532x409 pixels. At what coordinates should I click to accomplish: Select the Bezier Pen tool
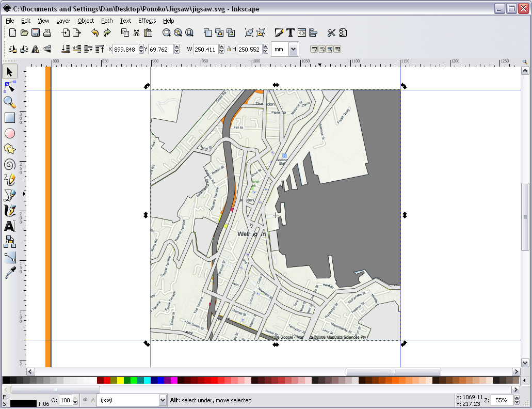[9, 196]
